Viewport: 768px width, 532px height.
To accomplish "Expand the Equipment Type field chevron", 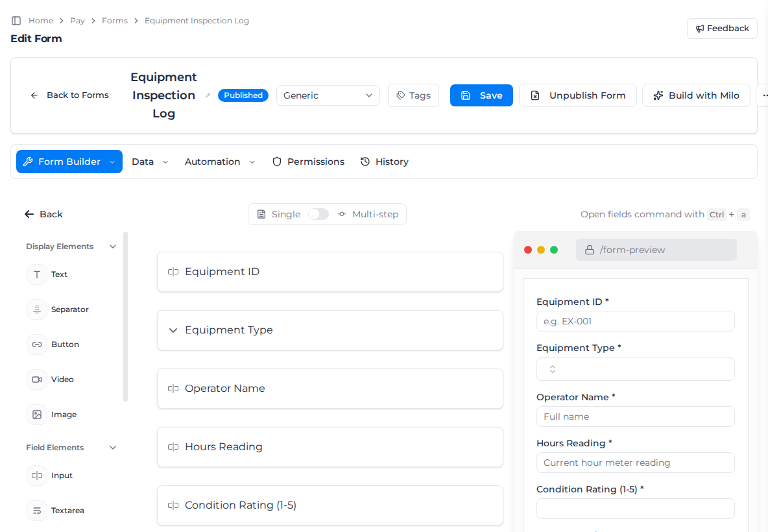I will pos(173,331).
